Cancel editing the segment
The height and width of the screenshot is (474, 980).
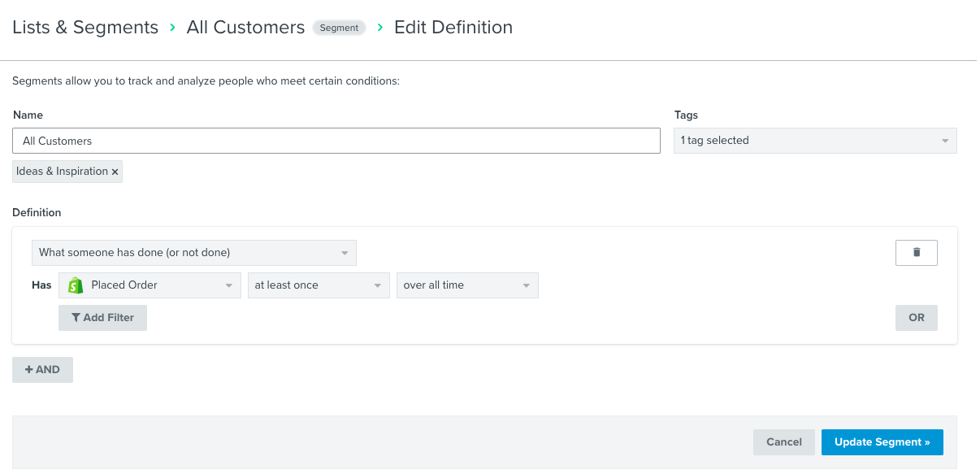[783, 442]
